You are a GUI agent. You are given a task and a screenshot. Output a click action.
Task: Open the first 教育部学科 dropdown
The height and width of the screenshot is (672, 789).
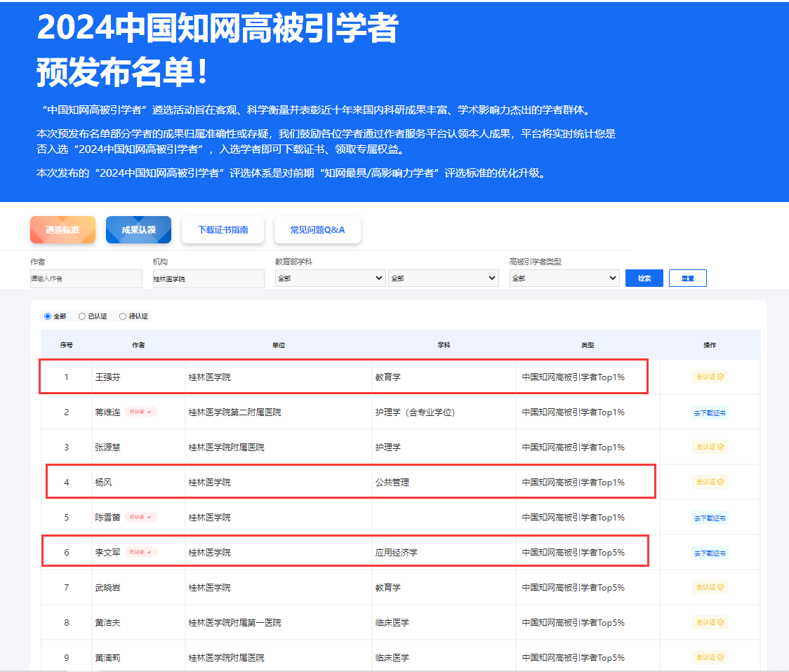(x=330, y=278)
